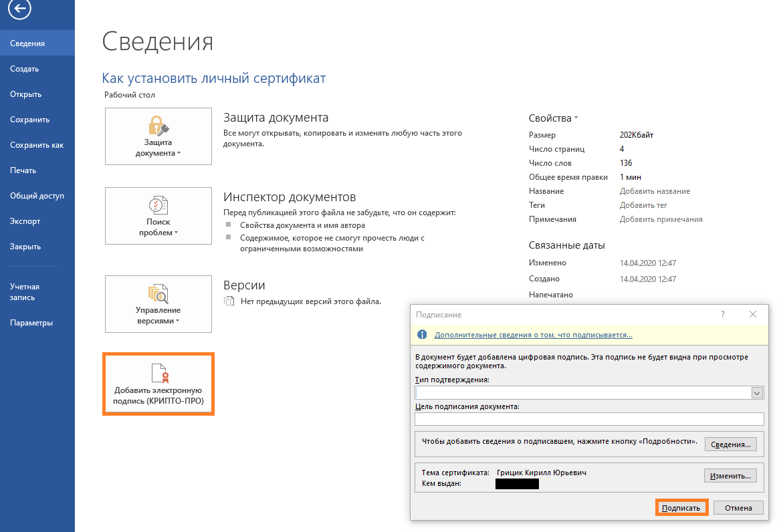Click the help question mark in dialog
The width and height of the screenshot is (779, 532).
[x=722, y=314]
